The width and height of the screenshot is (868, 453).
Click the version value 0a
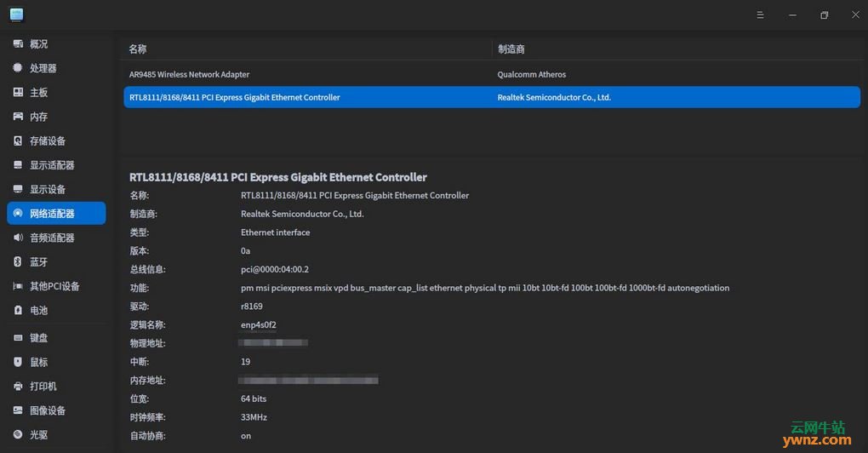(x=245, y=251)
